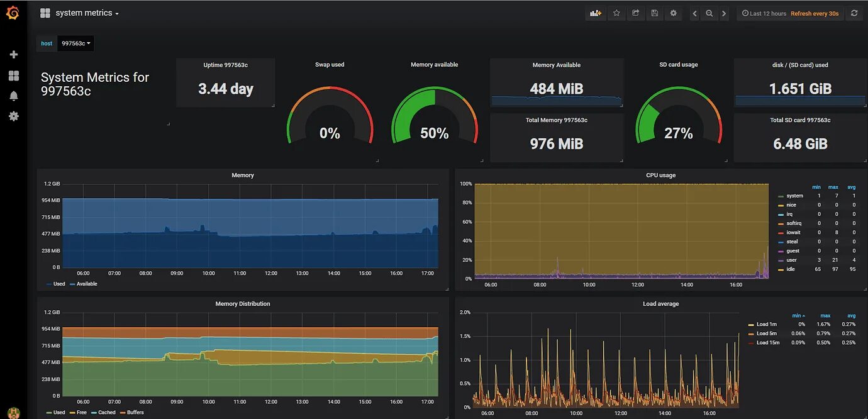Image resolution: width=868 pixels, height=419 pixels.
Task: Click the Share dashboard icon
Action: point(635,13)
